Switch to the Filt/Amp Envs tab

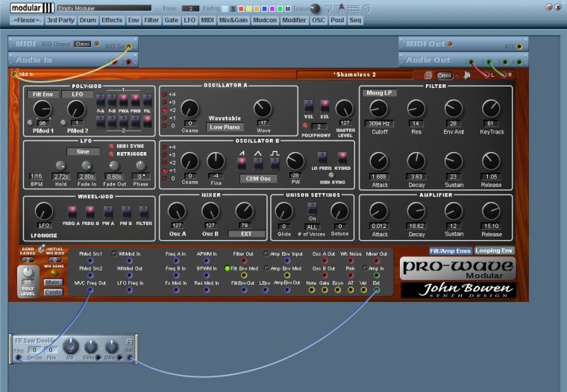coord(450,250)
